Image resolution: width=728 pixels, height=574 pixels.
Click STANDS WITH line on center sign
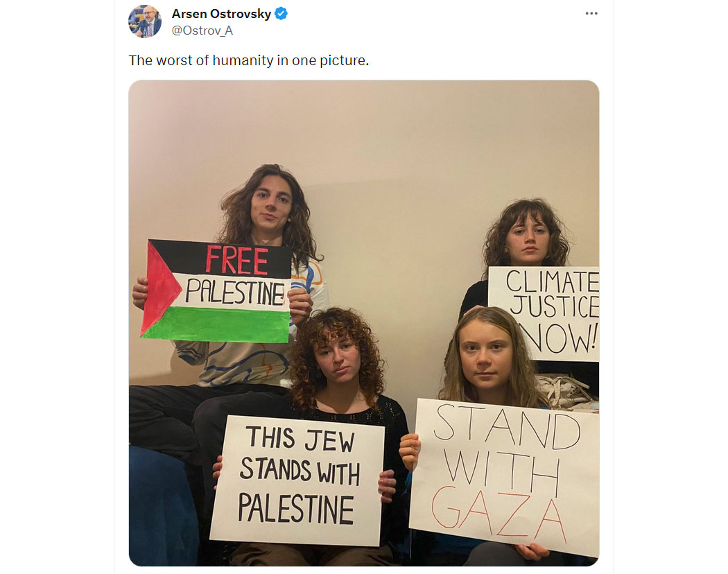[x=300, y=471]
